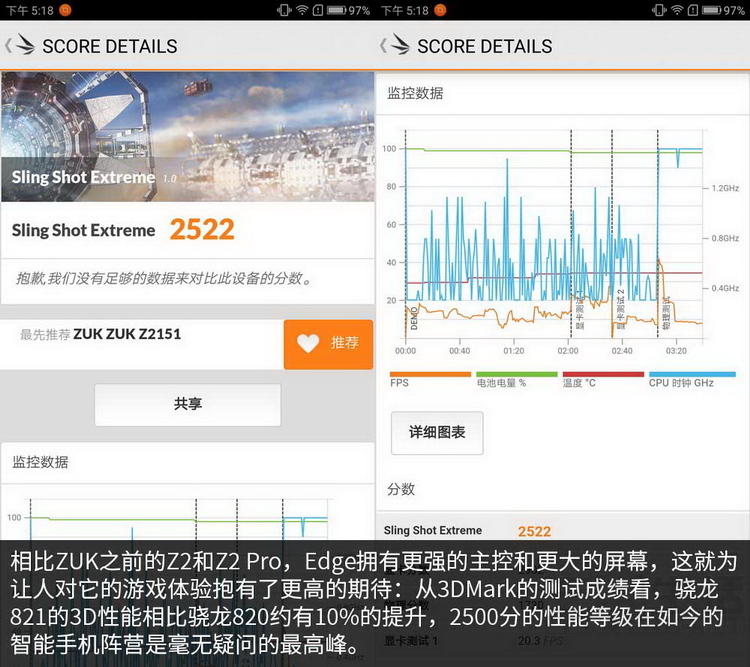Tap the Sling Shot Extreme banner image
Viewport: 750px width, 667px height.
[188, 136]
